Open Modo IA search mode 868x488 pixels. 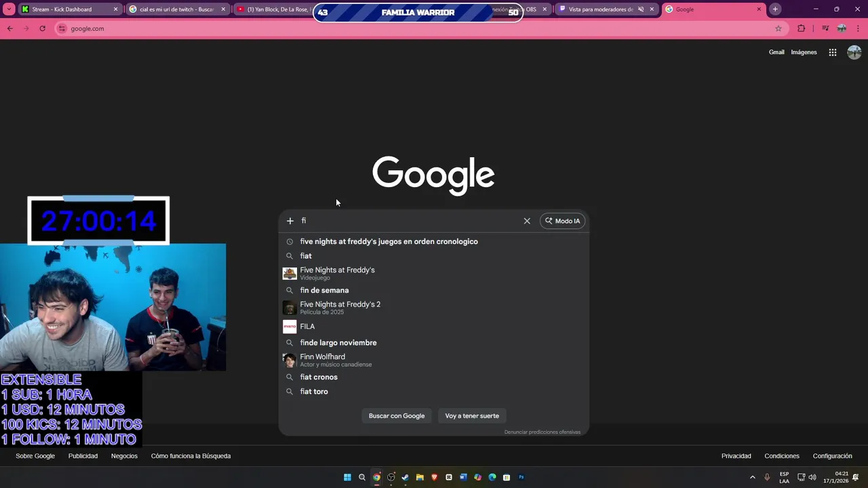click(x=563, y=221)
